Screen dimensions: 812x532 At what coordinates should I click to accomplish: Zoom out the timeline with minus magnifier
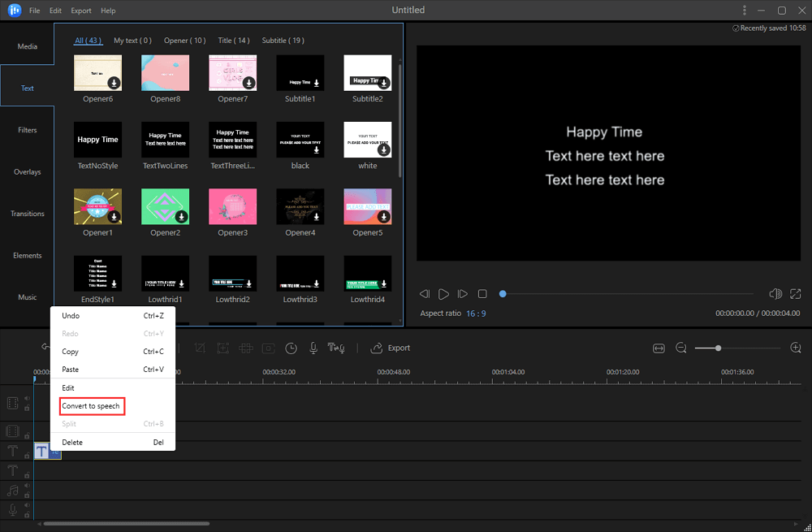click(x=681, y=348)
